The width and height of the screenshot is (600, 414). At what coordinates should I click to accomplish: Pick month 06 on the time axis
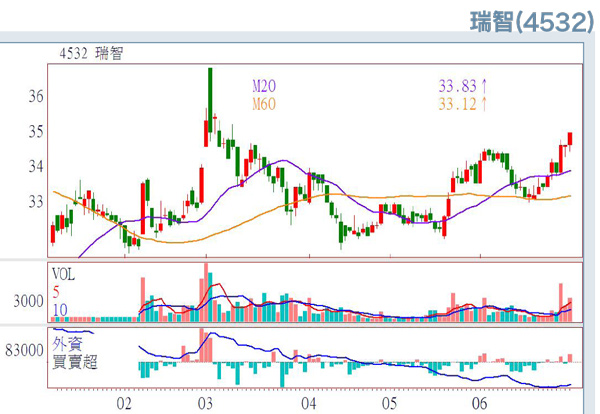tap(479, 403)
